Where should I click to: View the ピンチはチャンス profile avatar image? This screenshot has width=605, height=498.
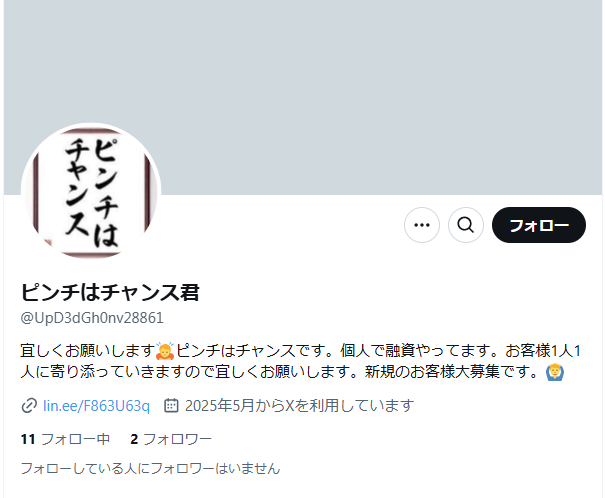point(91,193)
